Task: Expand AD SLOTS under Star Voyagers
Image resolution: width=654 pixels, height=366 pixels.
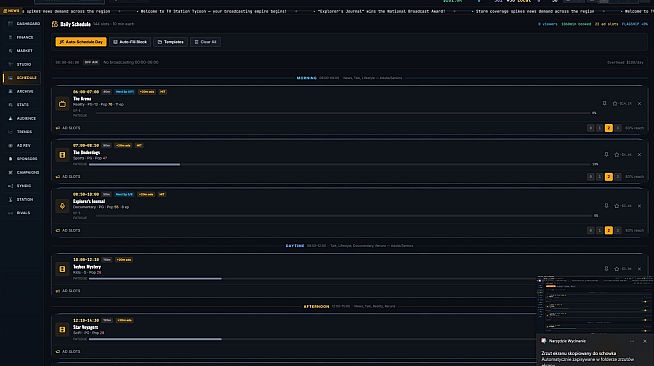Action: click(68, 351)
